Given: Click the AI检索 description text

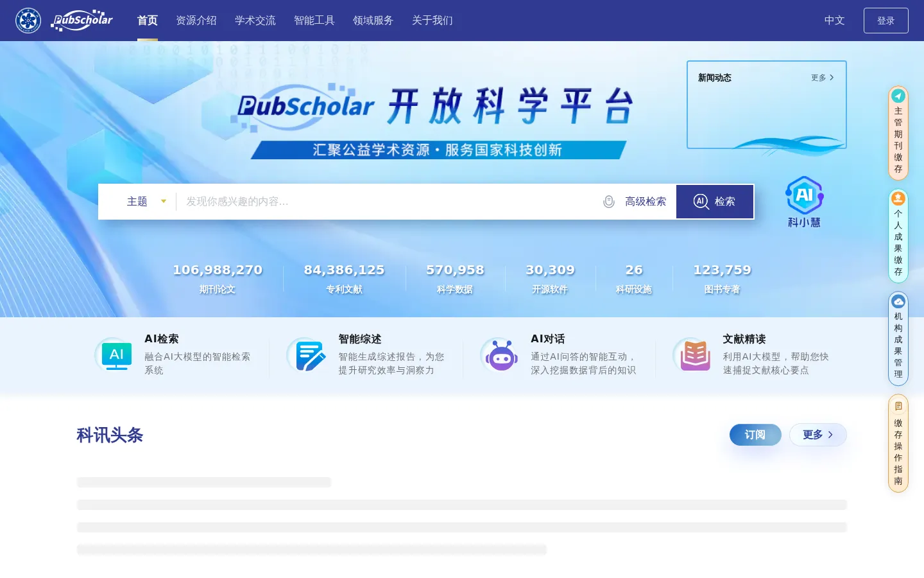Looking at the screenshot, I should 198,363.
